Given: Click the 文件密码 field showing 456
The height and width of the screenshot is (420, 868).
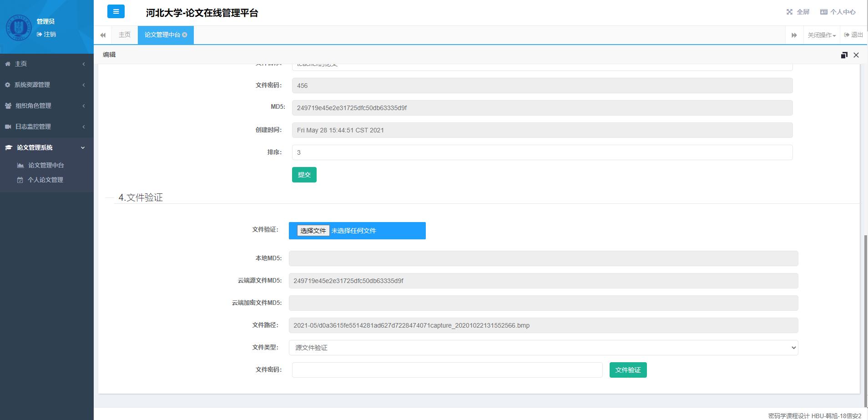Looking at the screenshot, I should pos(542,86).
